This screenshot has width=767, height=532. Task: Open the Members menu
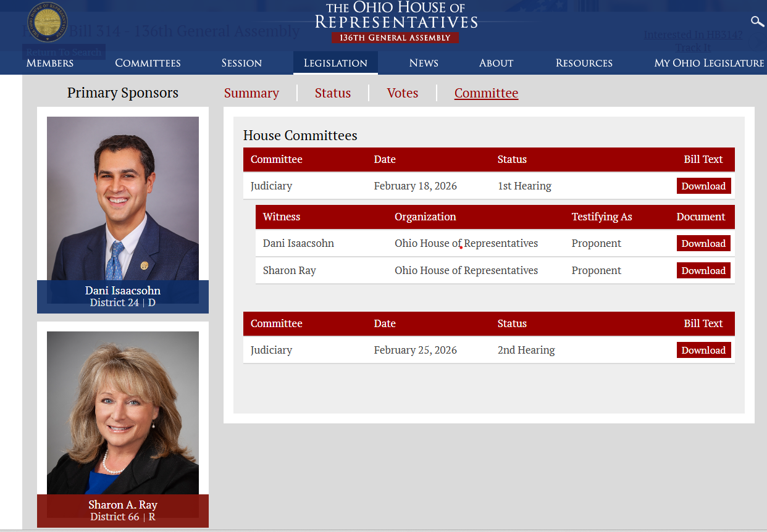point(50,63)
